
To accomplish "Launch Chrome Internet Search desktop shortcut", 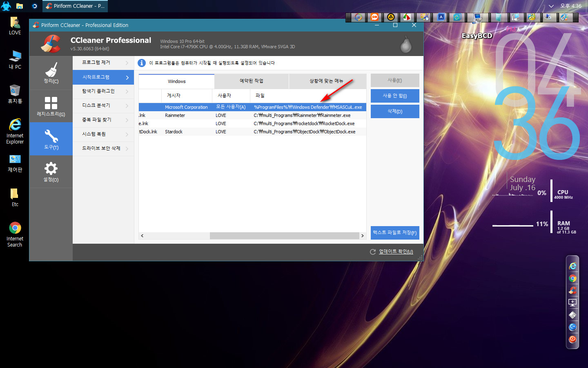I will [15, 234].
